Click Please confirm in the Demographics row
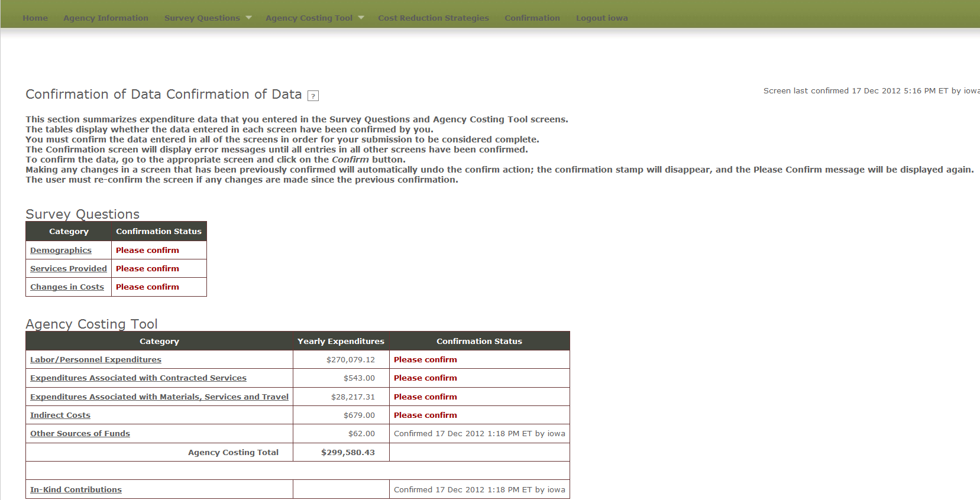Viewport: 980px width, 500px height. tap(147, 250)
